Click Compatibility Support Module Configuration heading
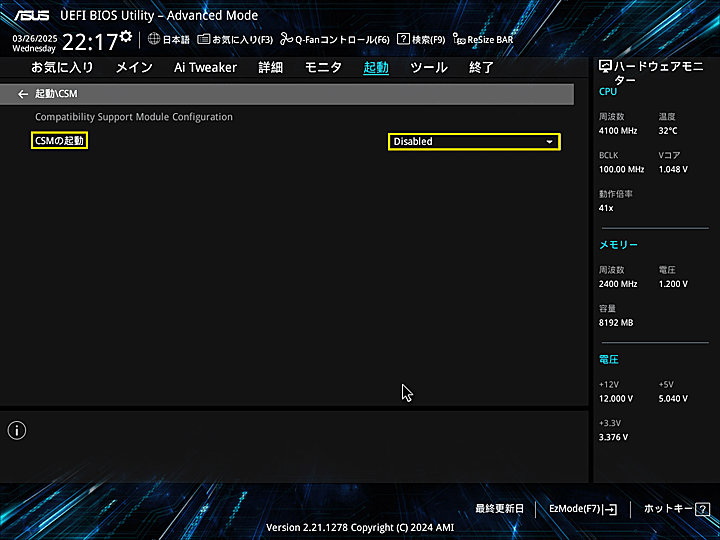This screenshot has height=540, width=720. click(134, 117)
